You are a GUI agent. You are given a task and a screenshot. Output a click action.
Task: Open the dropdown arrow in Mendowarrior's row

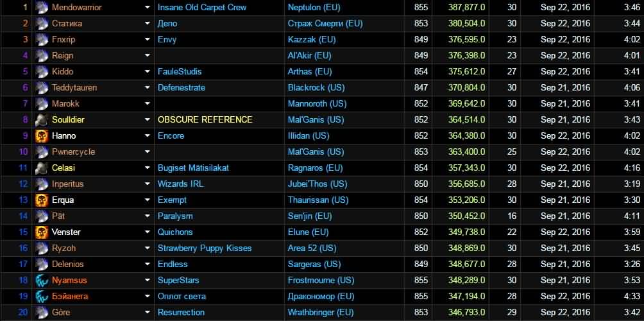(147, 8)
